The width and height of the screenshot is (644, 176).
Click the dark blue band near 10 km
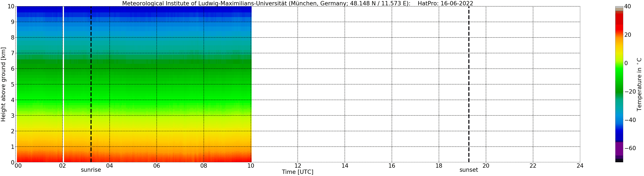pyautogui.click(x=134, y=9)
